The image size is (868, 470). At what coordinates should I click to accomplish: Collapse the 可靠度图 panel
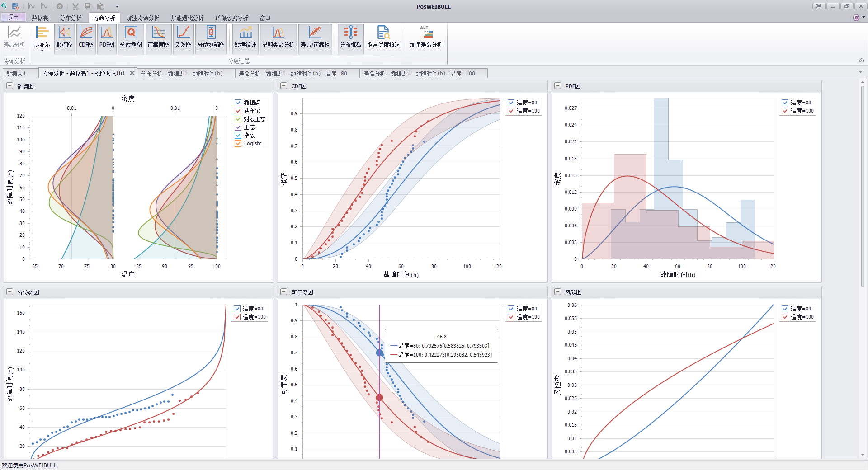point(283,292)
